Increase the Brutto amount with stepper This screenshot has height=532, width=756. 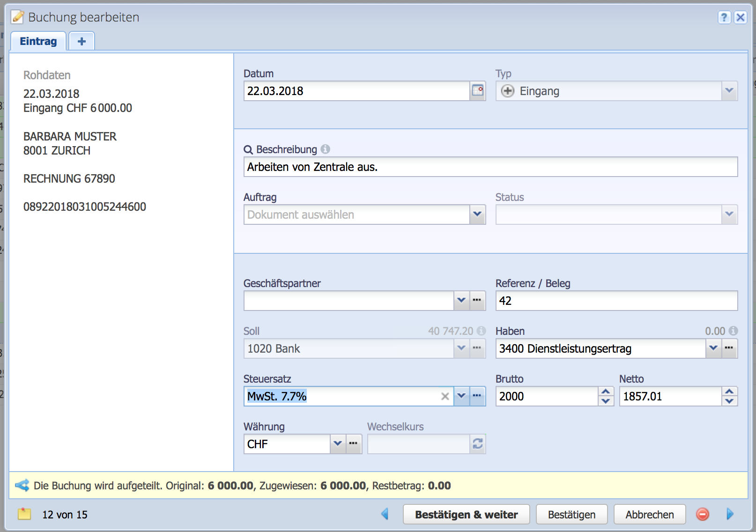(x=606, y=392)
